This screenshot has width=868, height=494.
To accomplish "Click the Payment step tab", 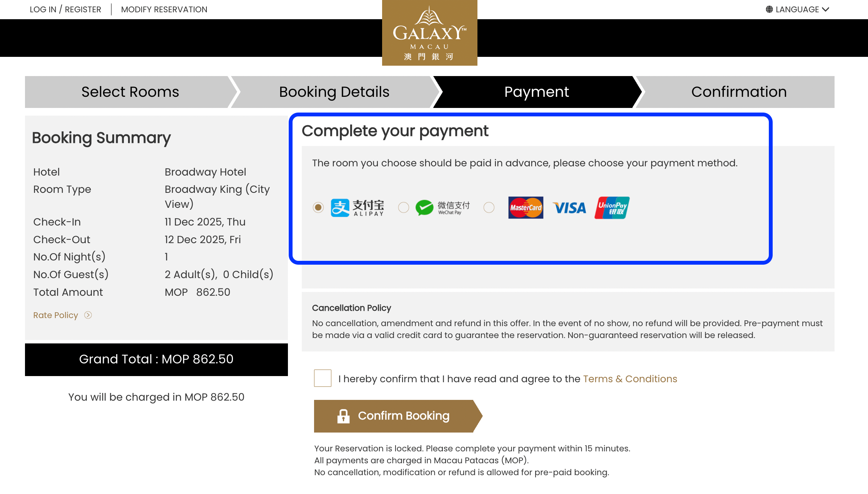I will coord(536,92).
